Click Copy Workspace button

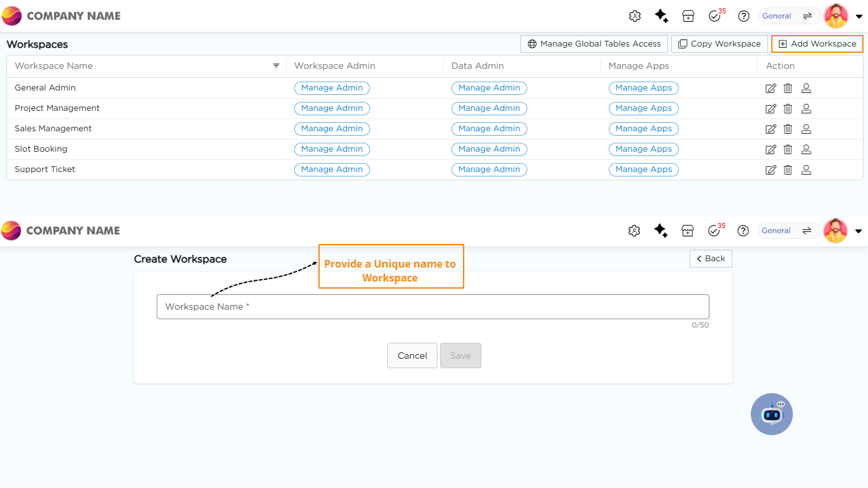point(719,44)
